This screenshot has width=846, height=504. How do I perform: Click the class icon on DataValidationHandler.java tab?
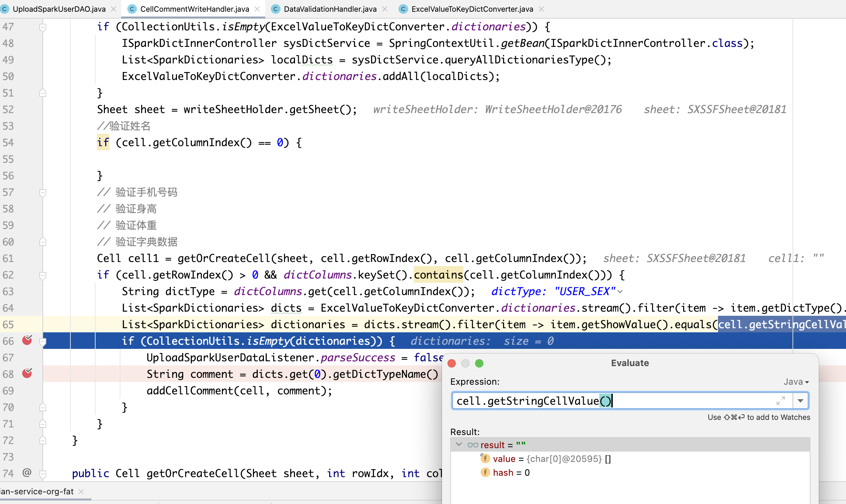(275, 9)
